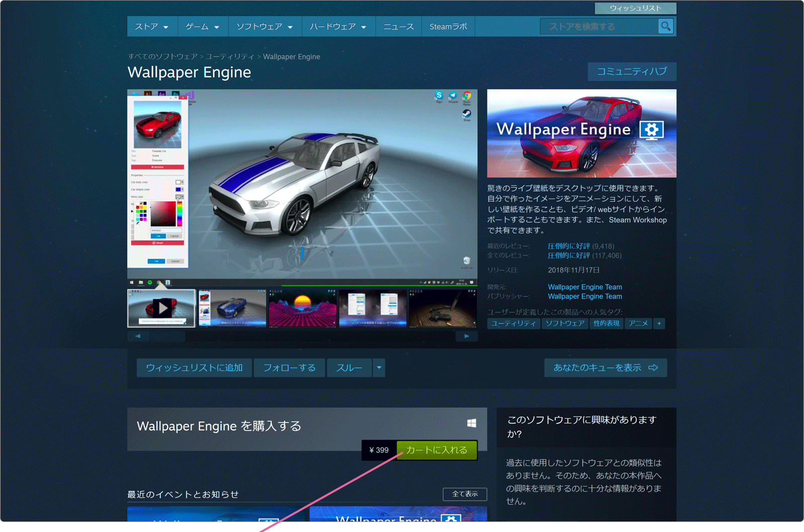
Task: Select the 性的表現 tag
Action: pos(607,324)
